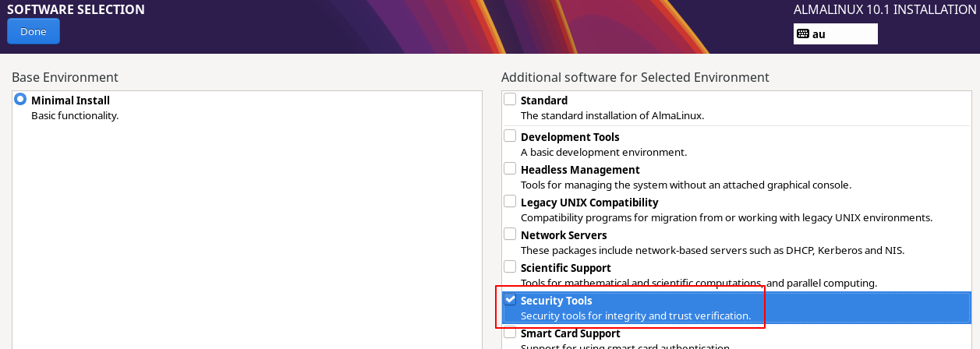
Task: Uncheck the Security Tools checkbox
Action: (510, 300)
